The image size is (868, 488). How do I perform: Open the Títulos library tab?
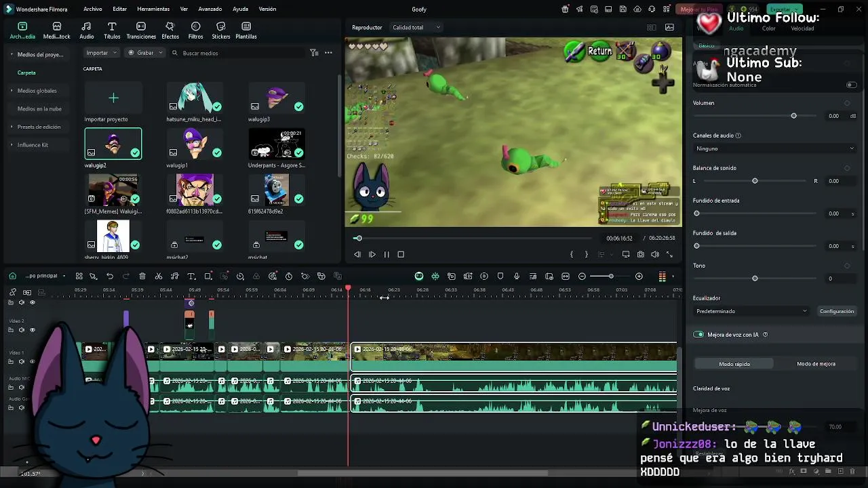112,30
